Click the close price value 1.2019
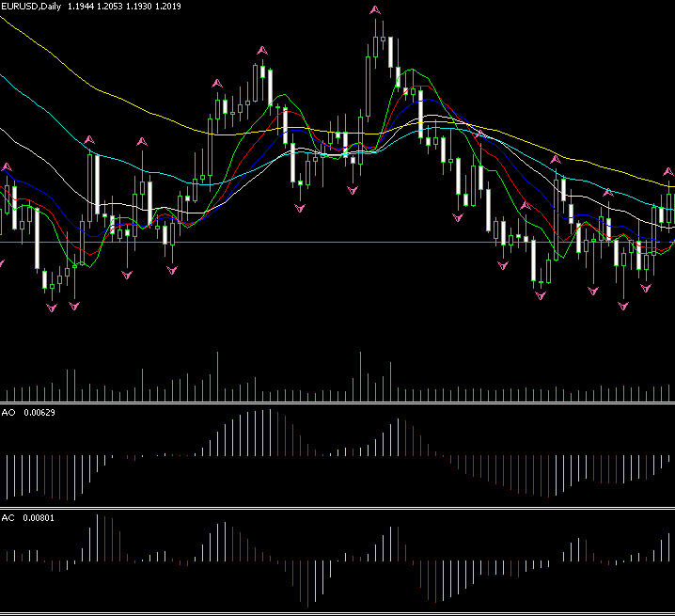The image size is (675, 616). tap(168, 7)
